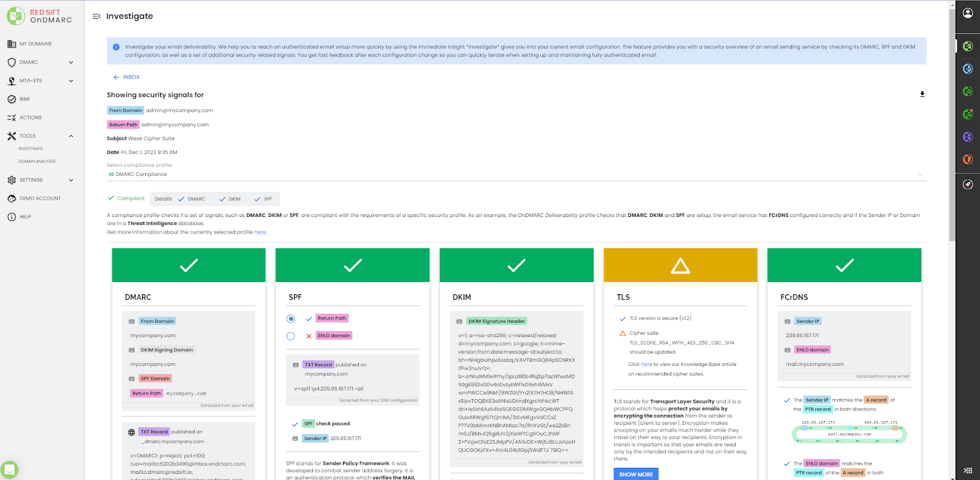Click the SPF record text 'v=spf1 ip4:209.85.167.171 ~all'
This screenshot has height=480, width=980.
click(x=329, y=389)
